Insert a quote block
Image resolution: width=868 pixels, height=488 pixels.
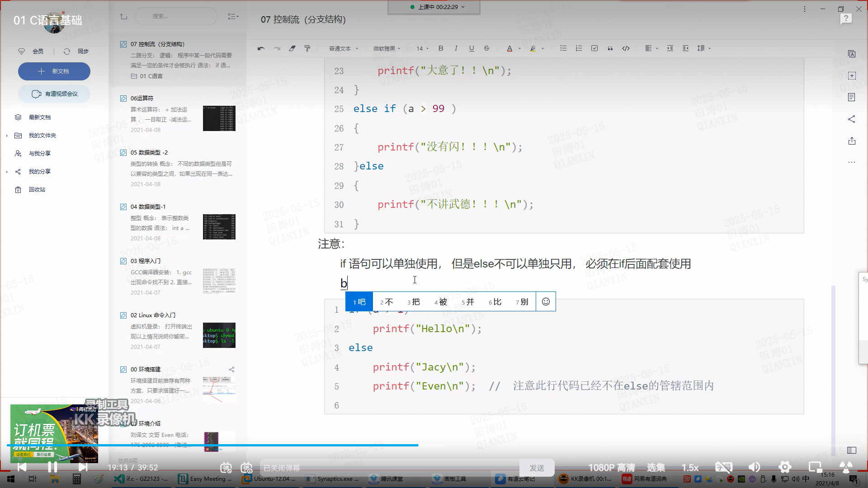pyautogui.click(x=610, y=48)
